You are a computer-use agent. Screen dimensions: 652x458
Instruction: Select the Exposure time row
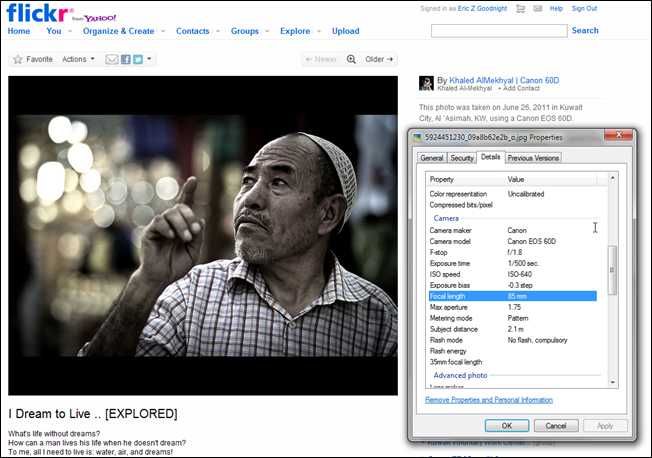(512, 263)
